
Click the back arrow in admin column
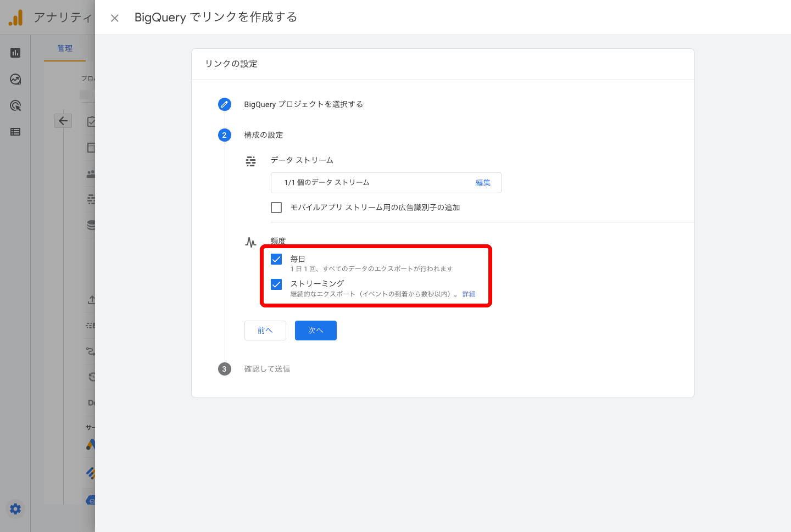pyautogui.click(x=63, y=121)
